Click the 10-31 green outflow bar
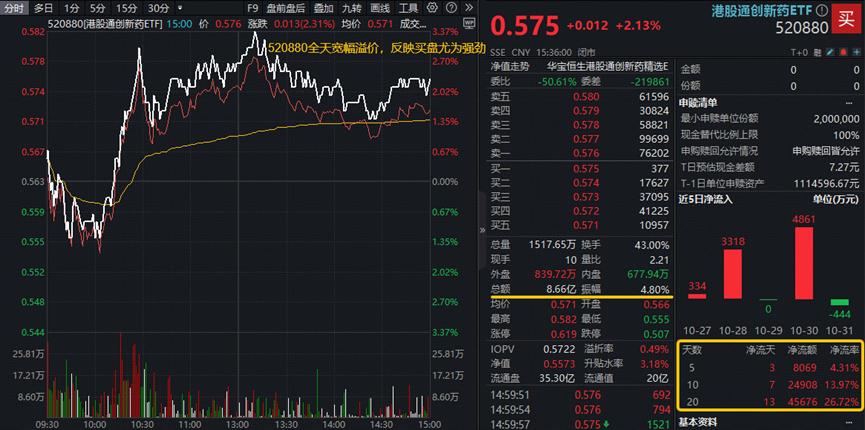Viewport: 865px width, 430px height. pyautogui.click(x=839, y=302)
